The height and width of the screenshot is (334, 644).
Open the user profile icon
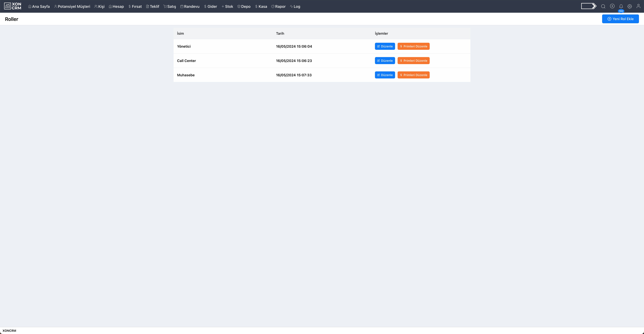638,6
